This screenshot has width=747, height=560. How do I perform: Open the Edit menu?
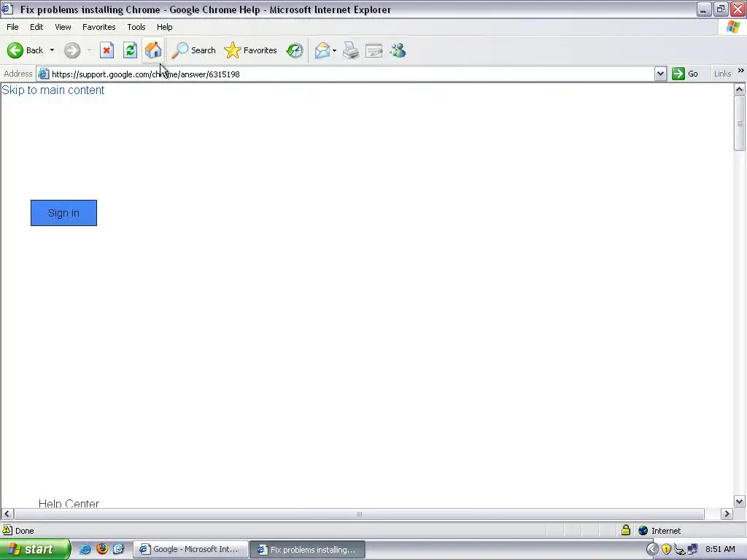(x=36, y=27)
